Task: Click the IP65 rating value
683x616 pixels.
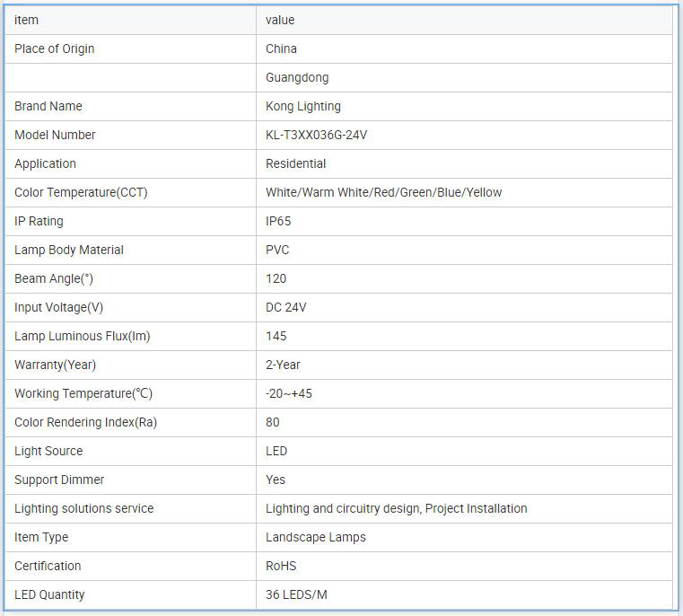Action: coord(278,221)
